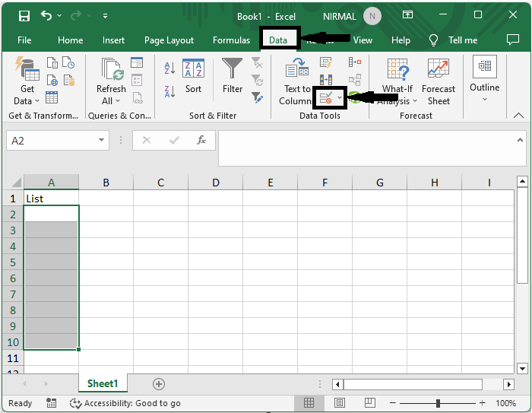Toggle the Filter funnel button
532x413 pixels.
point(233,76)
